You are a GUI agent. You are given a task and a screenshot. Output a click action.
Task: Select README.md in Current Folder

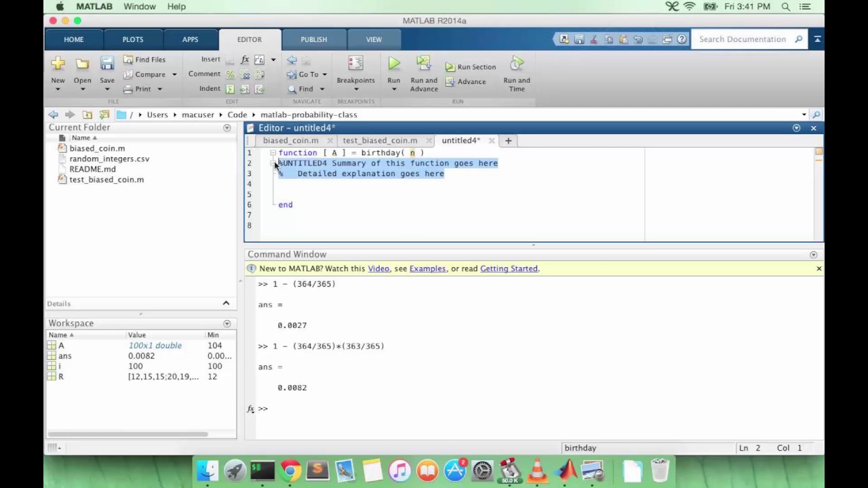(x=92, y=169)
